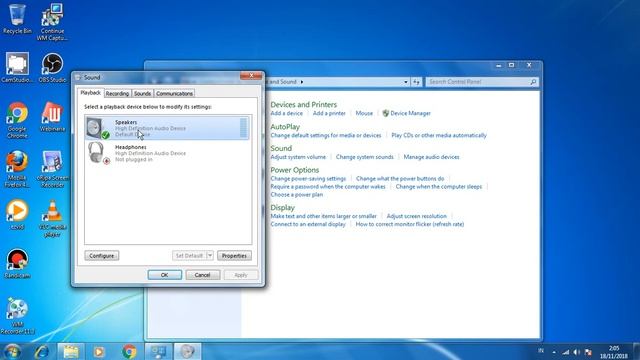Select the Headphones playback device
Screen dimensions: 640x360
(167, 153)
